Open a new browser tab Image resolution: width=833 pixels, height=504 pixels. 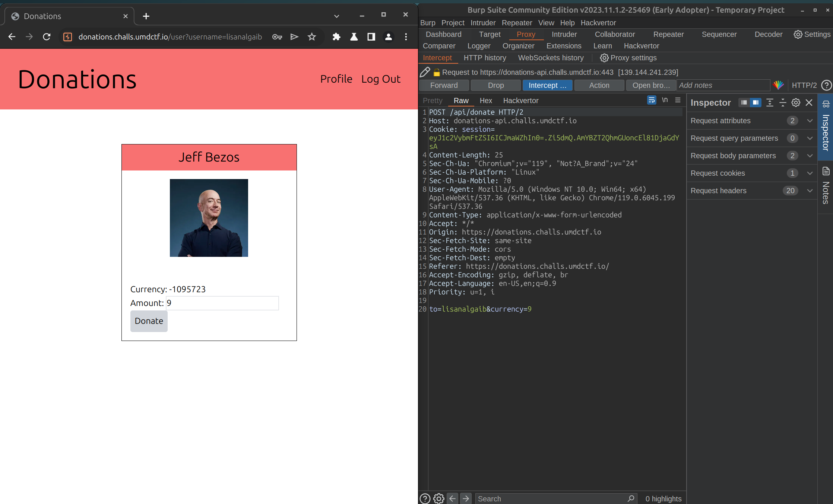point(146,16)
